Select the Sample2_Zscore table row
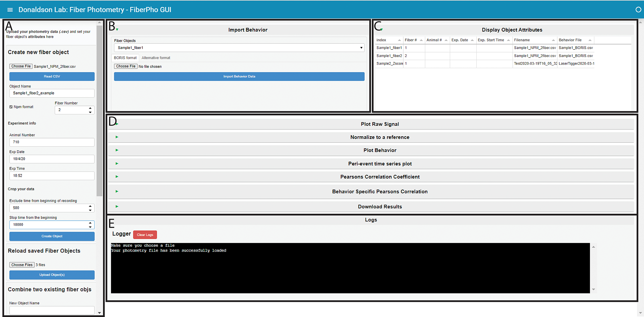Screen dimensions: 644x317 pyautogui.click(x=485, y=64)
